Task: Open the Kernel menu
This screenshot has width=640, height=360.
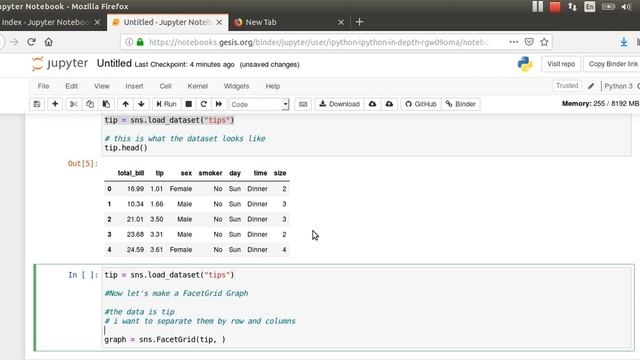Action: coord(198,86)
